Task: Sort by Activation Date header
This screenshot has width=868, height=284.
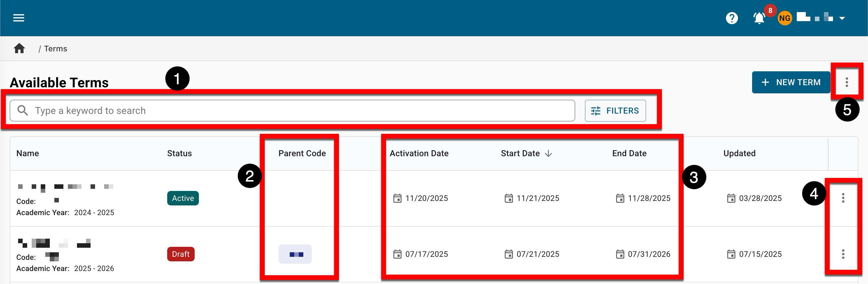Action: [x=419, y=153]
